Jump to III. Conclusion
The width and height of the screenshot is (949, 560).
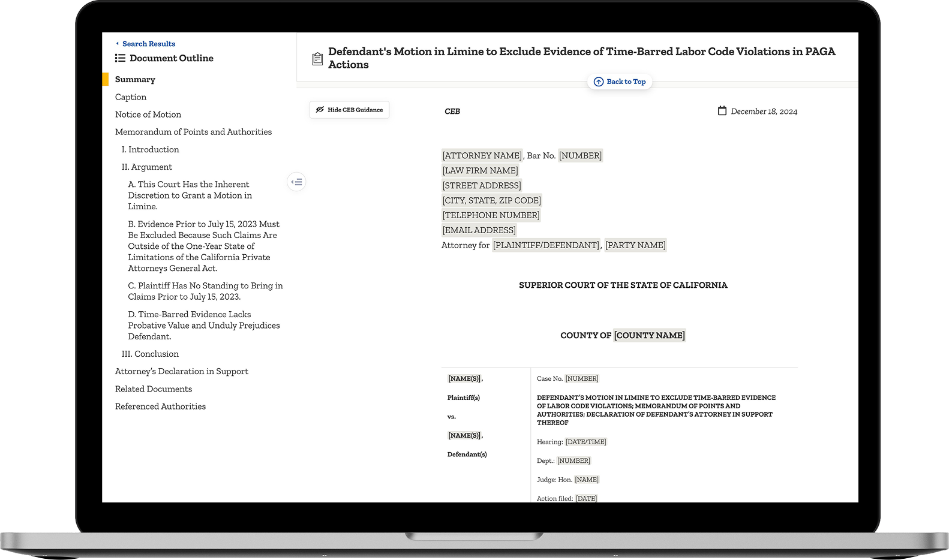click(150, 354)
